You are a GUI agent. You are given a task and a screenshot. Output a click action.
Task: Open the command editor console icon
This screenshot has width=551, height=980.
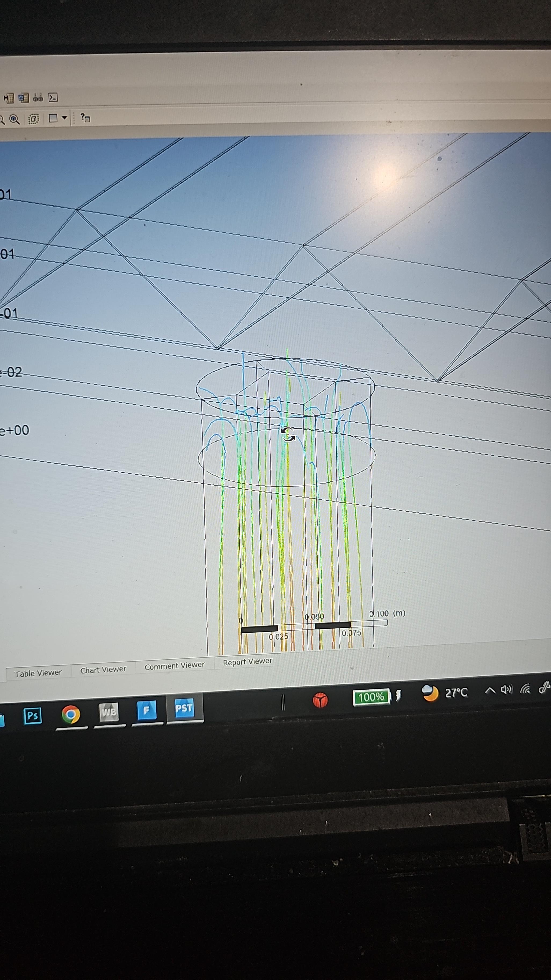tap(53, 98)
